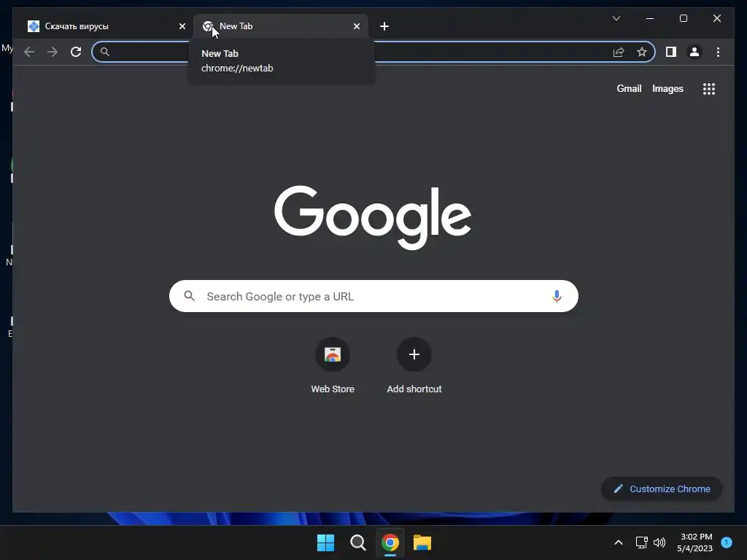Bookmark this tab with the star icon

point(642,52)
